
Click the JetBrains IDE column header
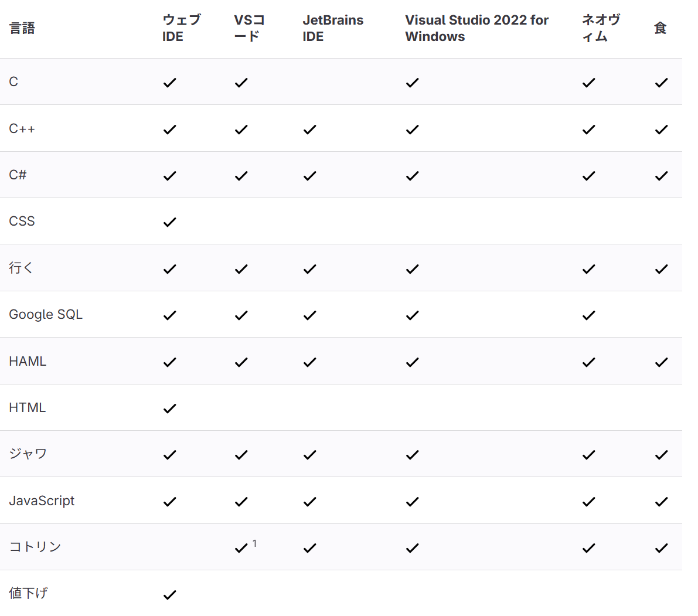click(333, 28)
